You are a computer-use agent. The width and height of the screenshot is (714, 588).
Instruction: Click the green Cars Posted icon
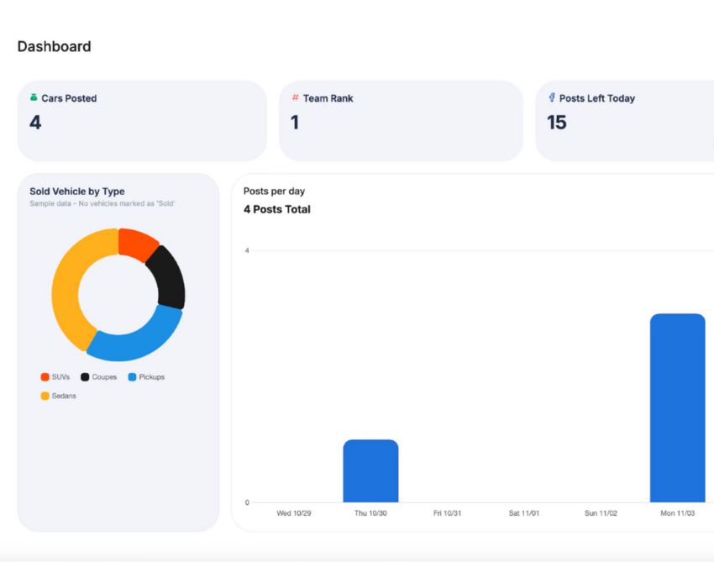[34, 97]
